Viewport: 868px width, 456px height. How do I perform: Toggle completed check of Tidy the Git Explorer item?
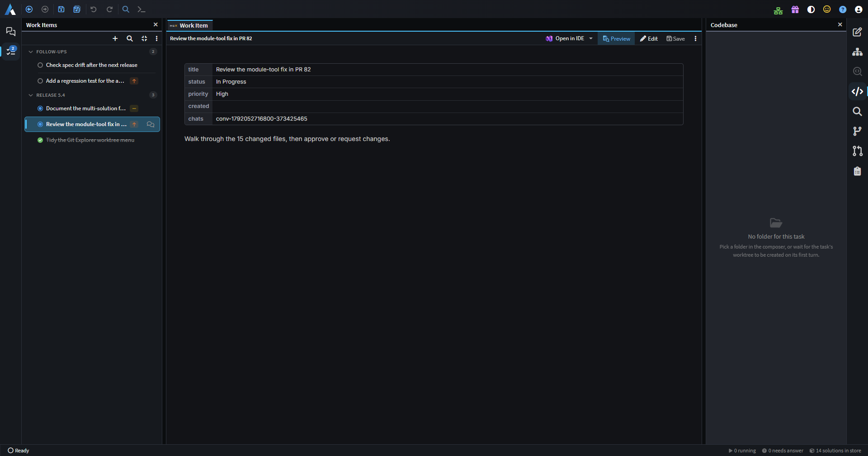pyautogui.click(x=40, y=140)
